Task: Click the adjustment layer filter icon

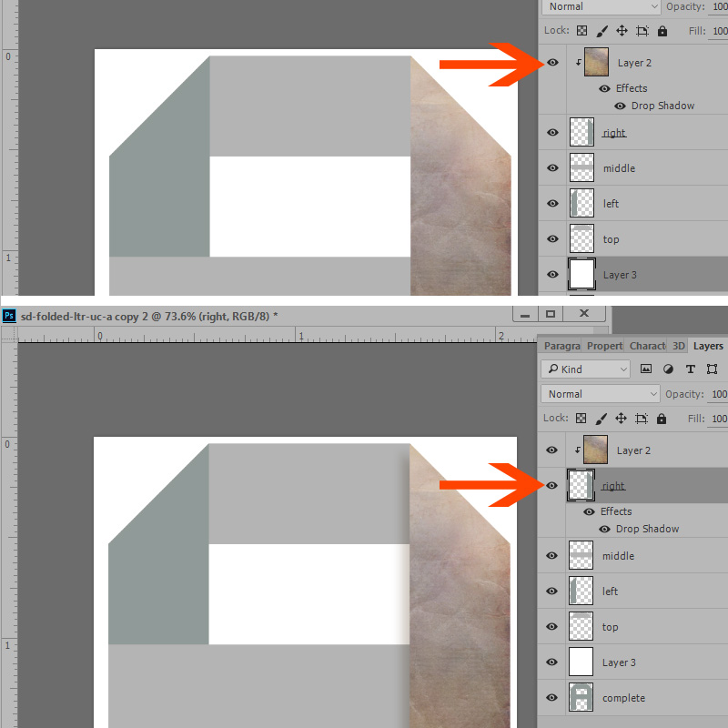Action: pyautogui.click(x=668, y=369)
